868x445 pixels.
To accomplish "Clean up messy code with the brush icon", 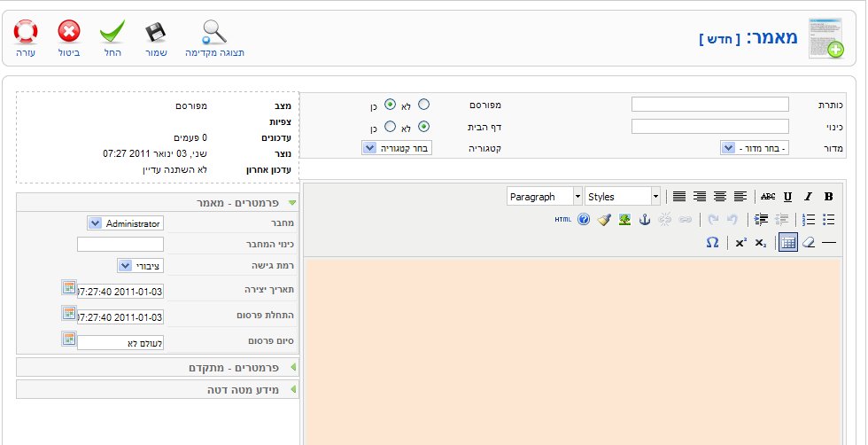I will coord(604,220).
